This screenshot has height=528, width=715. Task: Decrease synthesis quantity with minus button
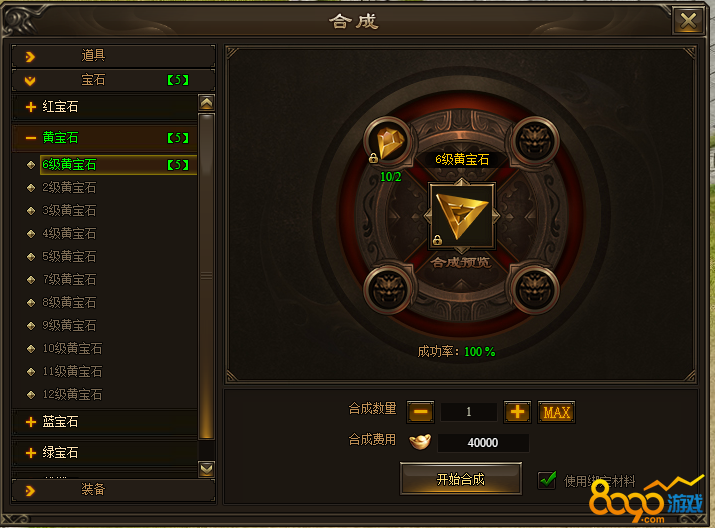420,412
